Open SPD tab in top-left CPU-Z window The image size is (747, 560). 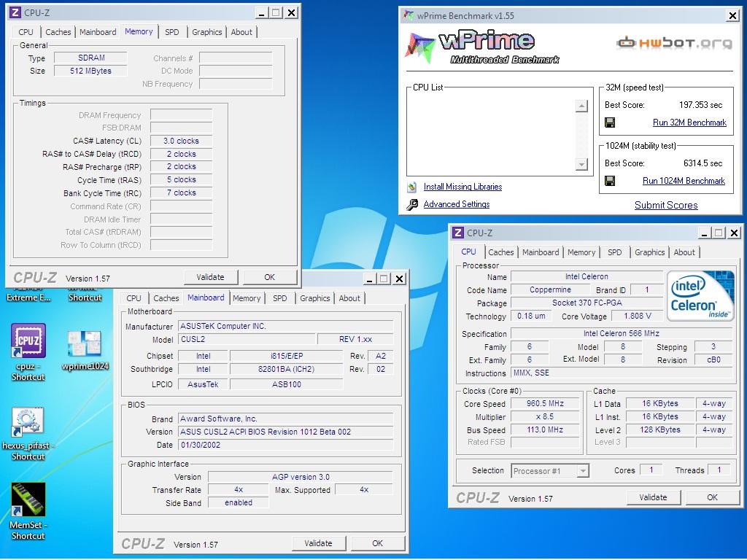coord(172,32)
